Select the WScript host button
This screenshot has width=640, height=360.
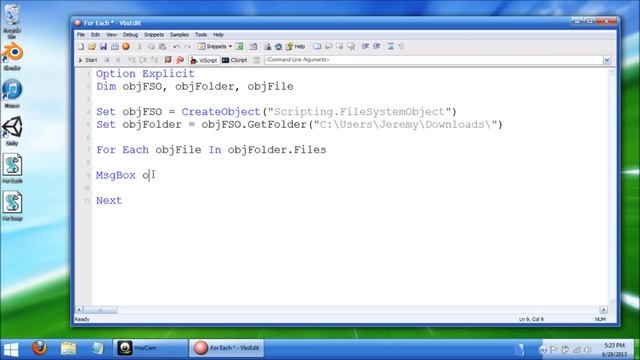204,60
